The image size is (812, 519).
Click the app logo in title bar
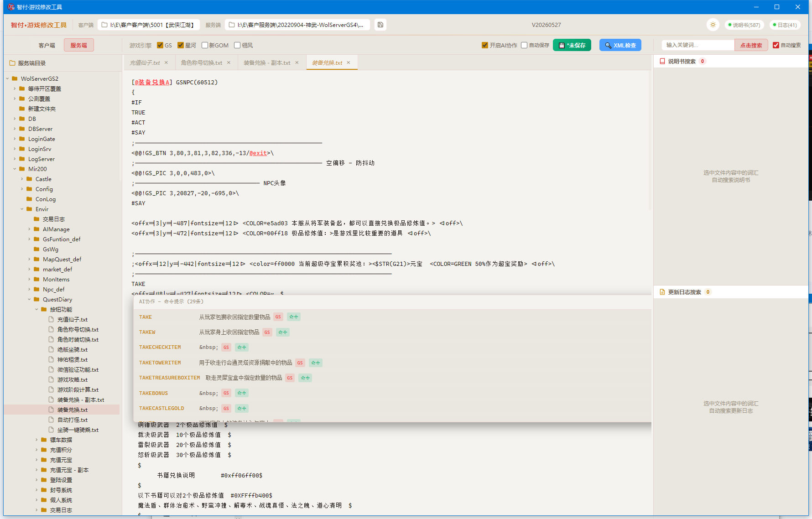click(x=11, y=7)
